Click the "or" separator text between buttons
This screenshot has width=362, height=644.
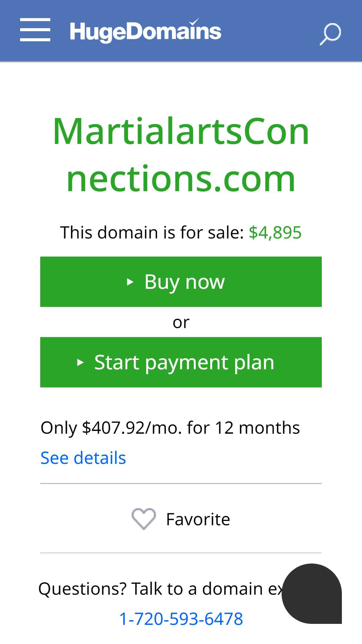pos(181,322)
